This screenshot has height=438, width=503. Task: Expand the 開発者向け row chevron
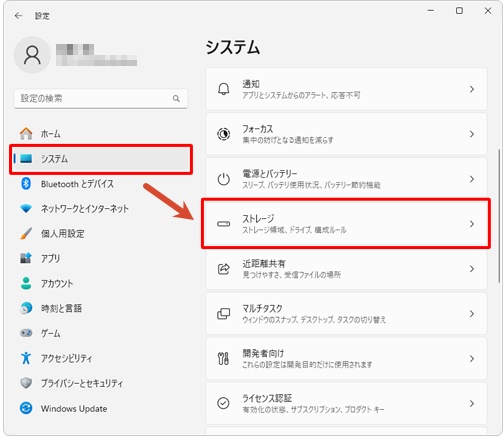(472, 359)
